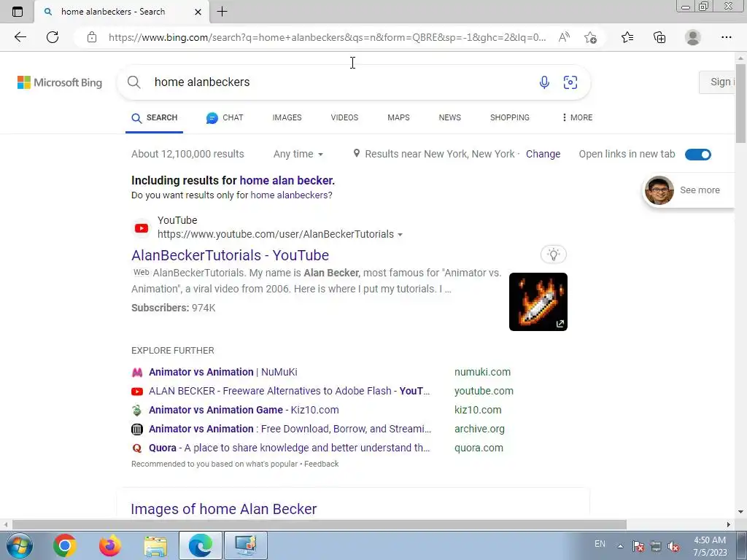Click the Feedback link
This screenshot has width=747, height=560.
click(x=322, y=464)
